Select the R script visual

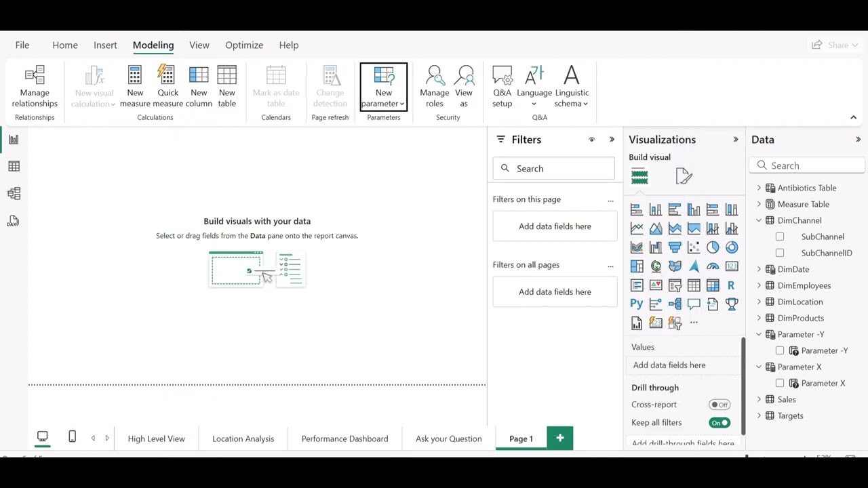[x=731, y=285]
